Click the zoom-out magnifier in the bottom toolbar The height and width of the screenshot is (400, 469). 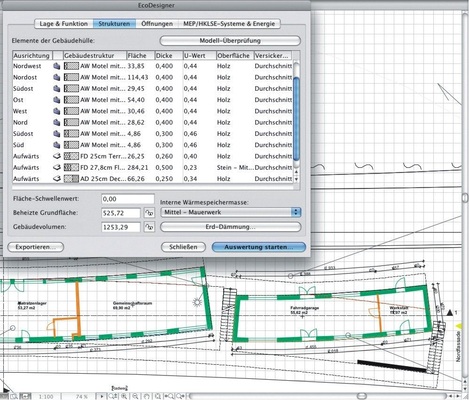tap(136, 396)
